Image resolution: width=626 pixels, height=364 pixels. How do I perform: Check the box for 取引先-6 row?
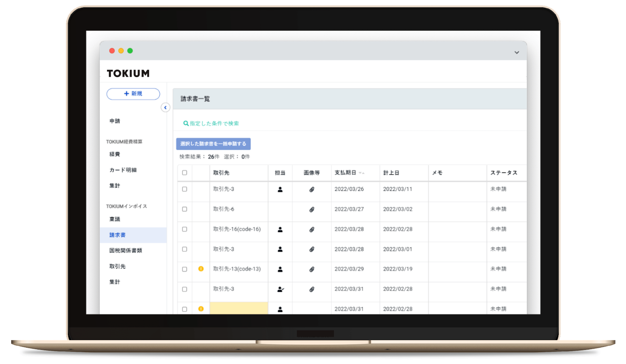184,209
